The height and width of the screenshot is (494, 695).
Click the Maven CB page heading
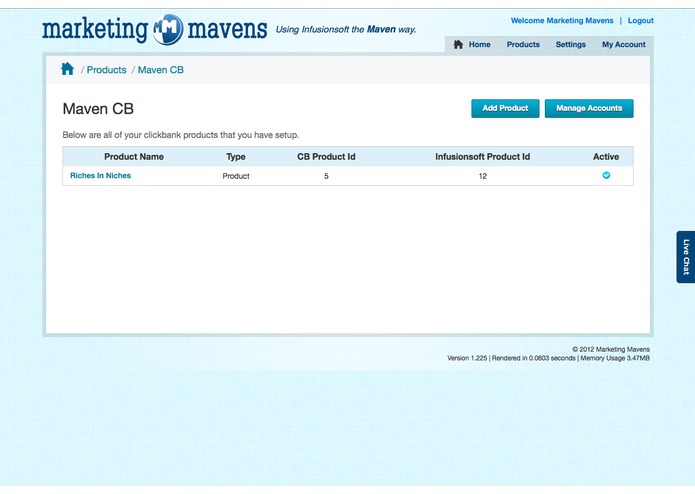click(x=98, y=109)
